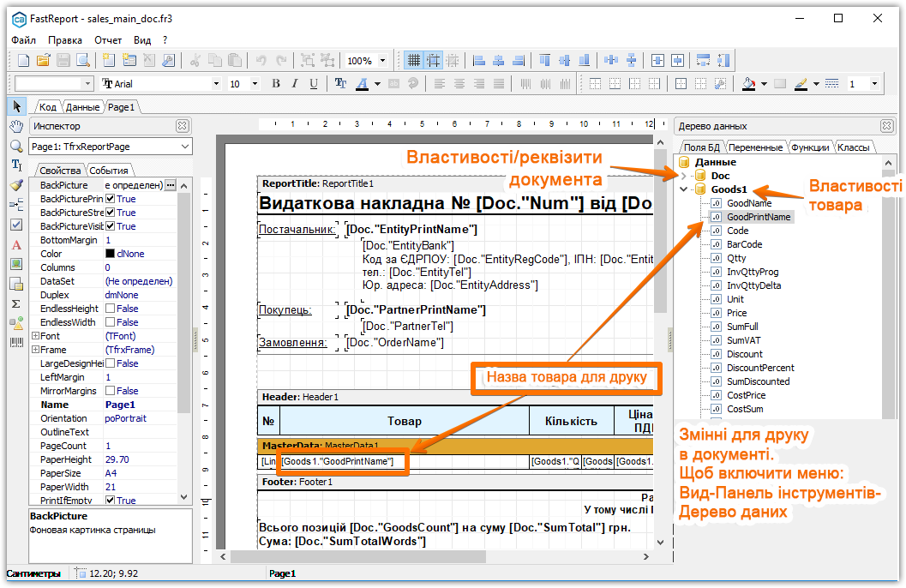Open the frame width 1 dropdown
The height and width of the screenshot is (588, 906).
tap(874, 84)
